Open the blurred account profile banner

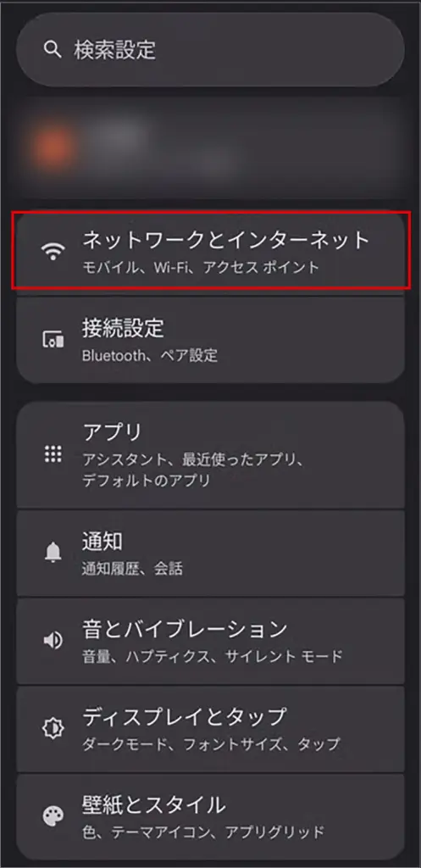[x=210, y=148]
